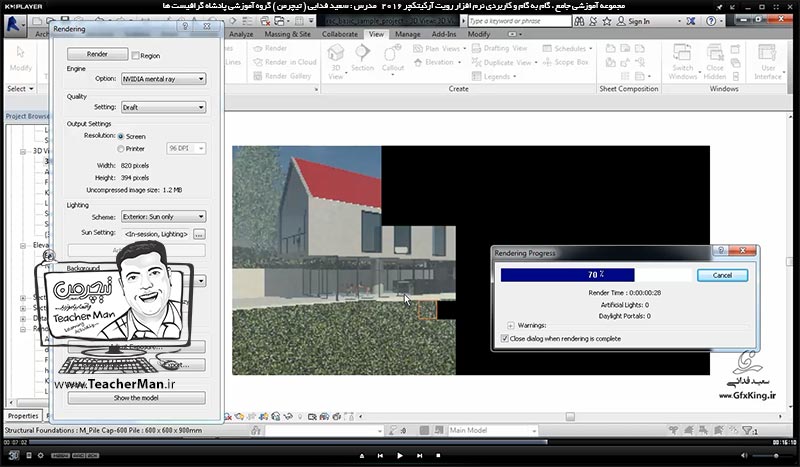
Task: Enable the Region checkbox
Action: [x=135, y=56]
